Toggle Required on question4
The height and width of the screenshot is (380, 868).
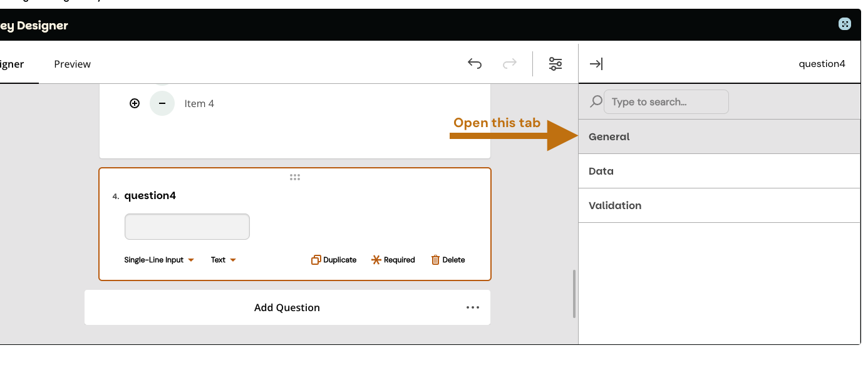pos(393,260)
